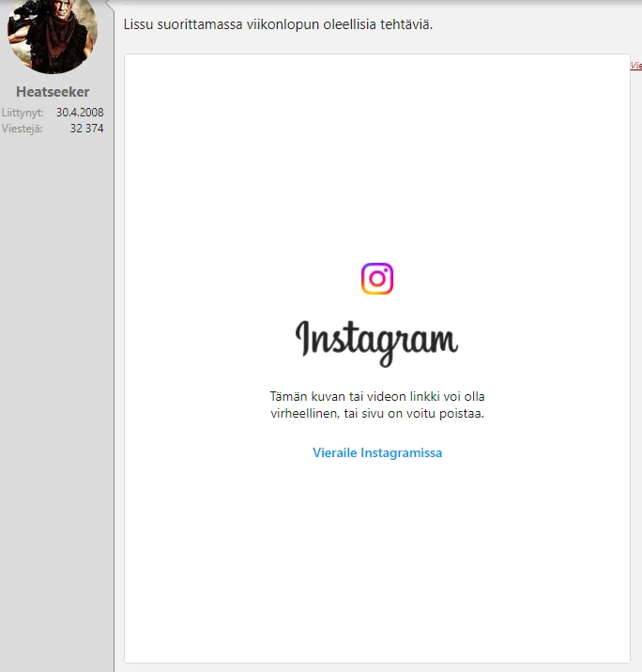This screenshot has height=672, width=642.
Task: Click the Instagram camera logo icon
Action: [x=377, y=279]
